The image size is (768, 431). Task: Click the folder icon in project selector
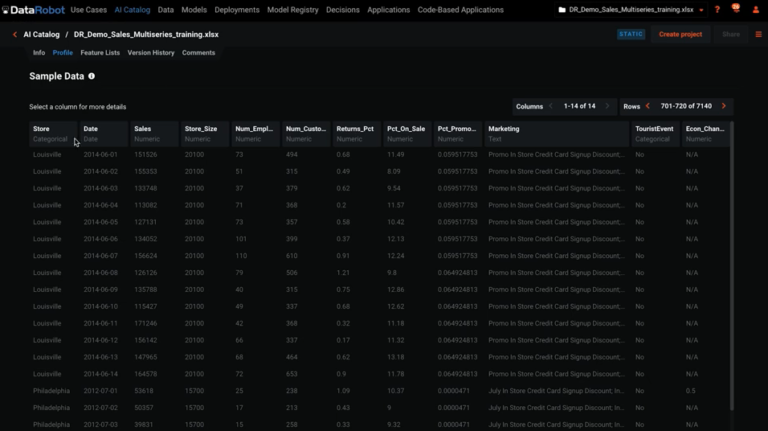[562, 10]
